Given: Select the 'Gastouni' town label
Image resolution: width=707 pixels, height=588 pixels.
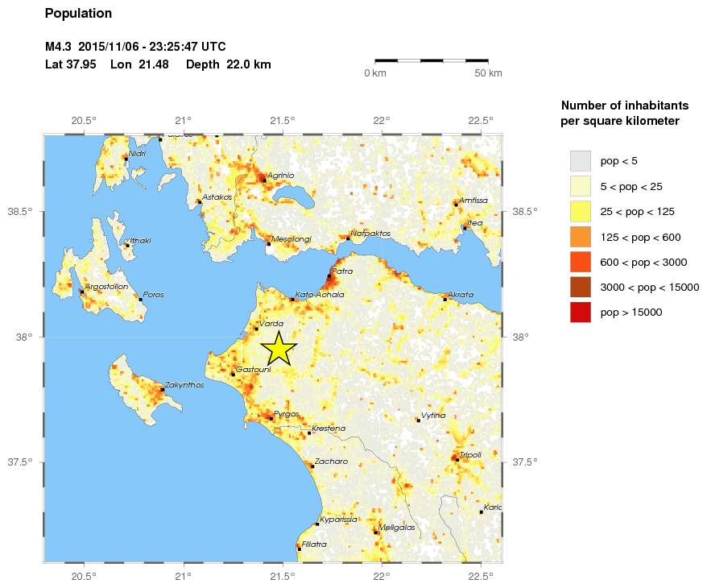Looking at the screenshot, I should 254,370.
